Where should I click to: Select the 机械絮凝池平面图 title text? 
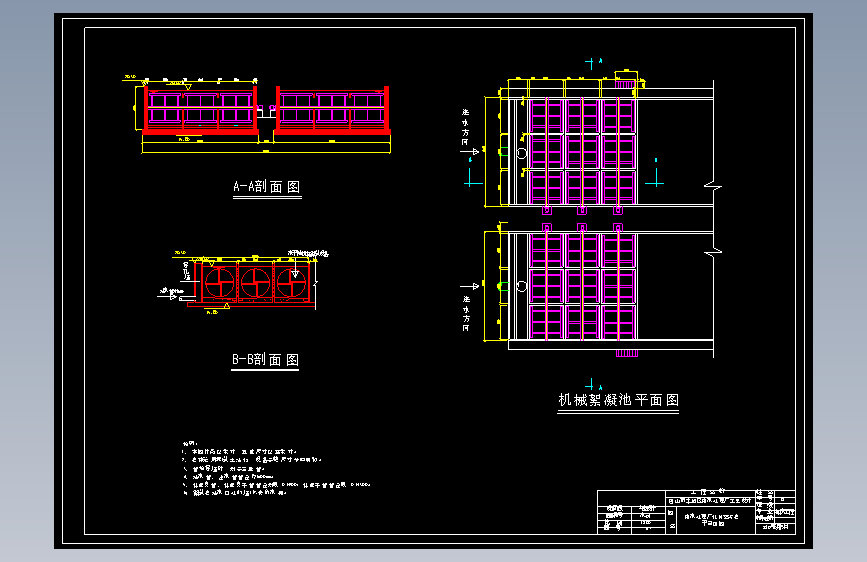[618, 400]
